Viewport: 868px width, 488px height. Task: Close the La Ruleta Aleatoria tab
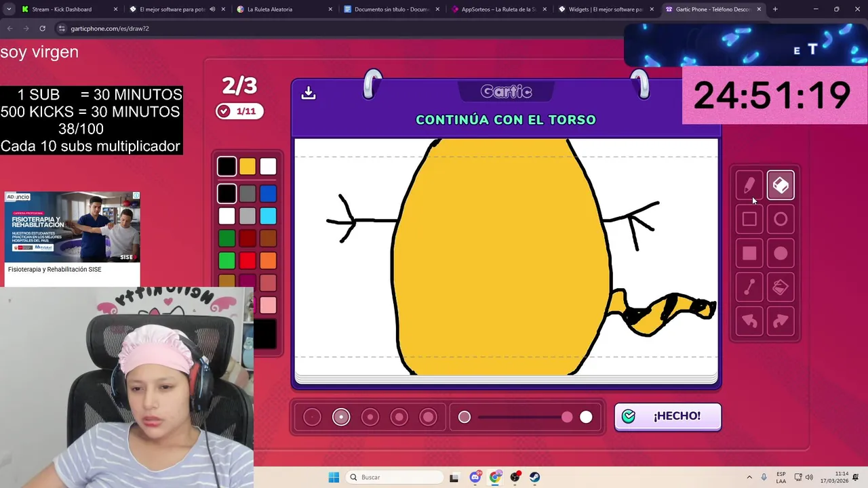[x=330, y=9]
